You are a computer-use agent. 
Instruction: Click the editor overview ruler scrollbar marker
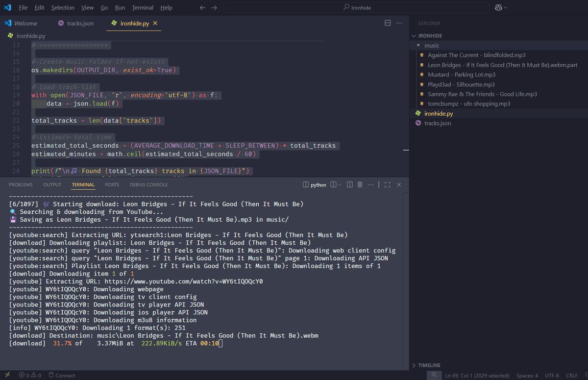tap(406, 150)
